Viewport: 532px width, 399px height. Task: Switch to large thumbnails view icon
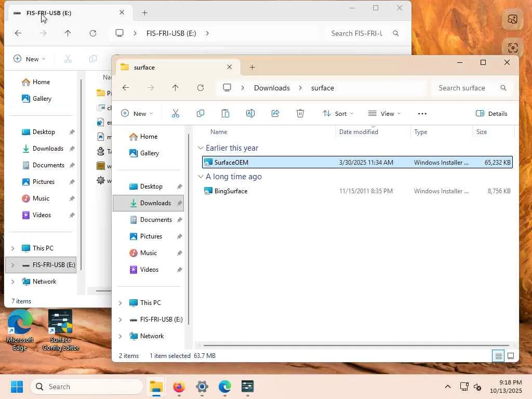(511, 356)
